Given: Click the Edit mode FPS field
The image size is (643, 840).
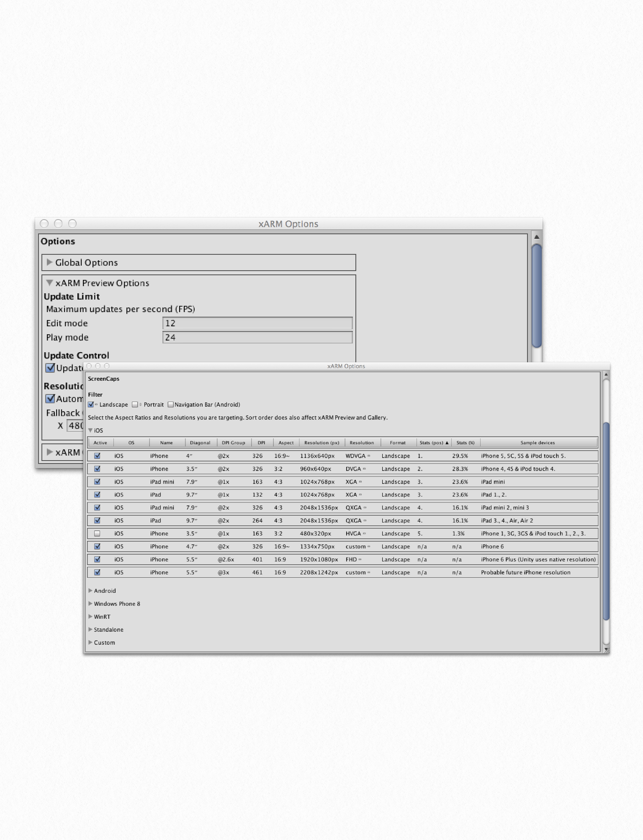Looking at the screenshot, I should pyautogui.click(x=257, y=323).
